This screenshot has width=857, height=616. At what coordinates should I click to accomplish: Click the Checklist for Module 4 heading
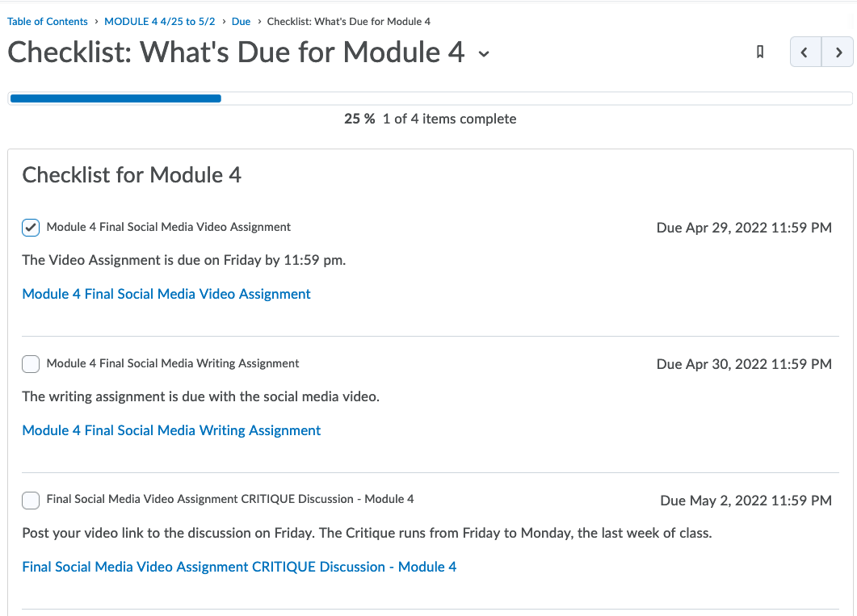point(132,174)
